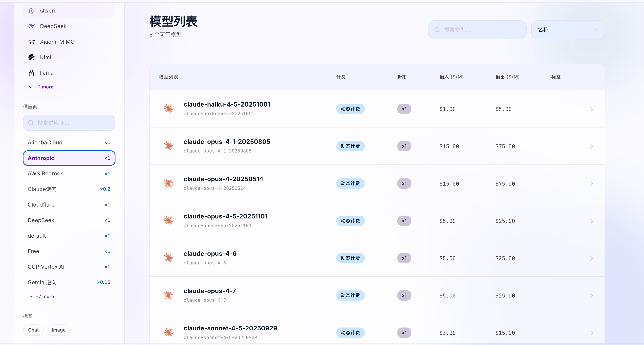This screenshot has width=644, height=345.
Task: Click the $75.00 output price for claude-opus-4-20250514
Action: tap(505, 184)
